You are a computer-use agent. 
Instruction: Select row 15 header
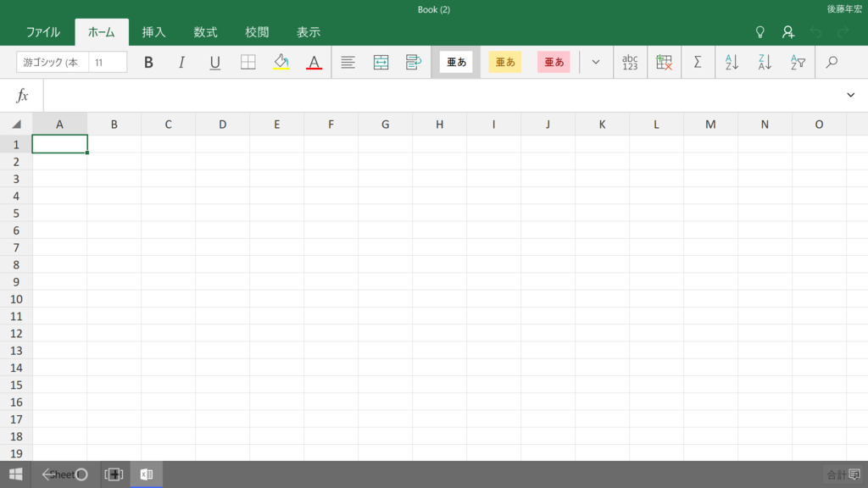pos(16,385)
